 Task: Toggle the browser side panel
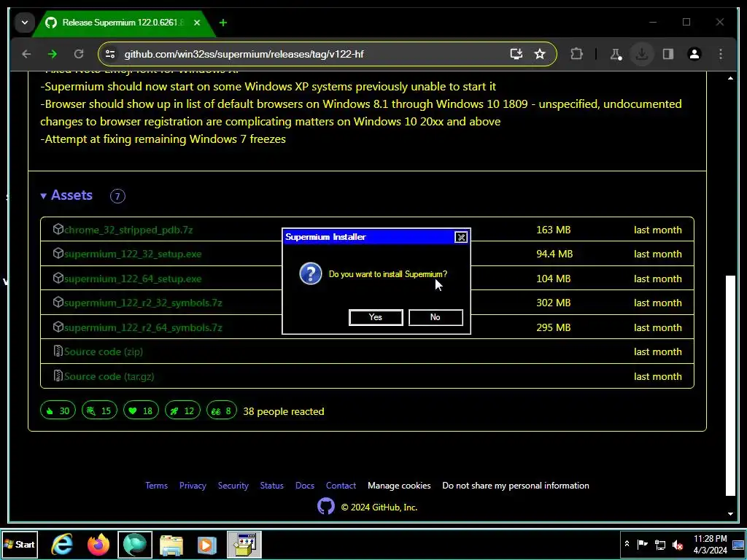(x=668, y=54)
